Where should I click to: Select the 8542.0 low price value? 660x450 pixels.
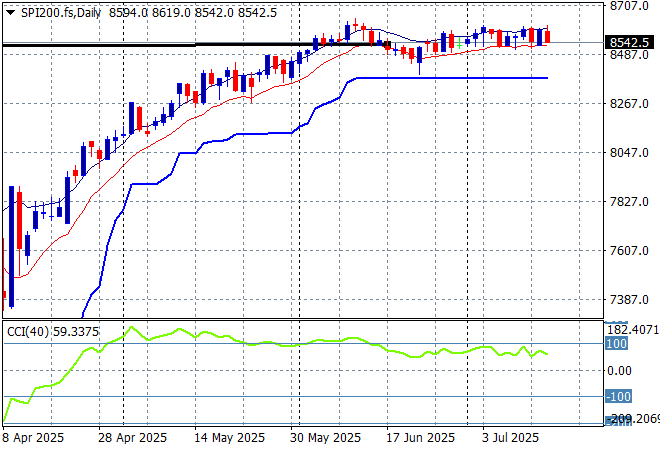point(214,13)
